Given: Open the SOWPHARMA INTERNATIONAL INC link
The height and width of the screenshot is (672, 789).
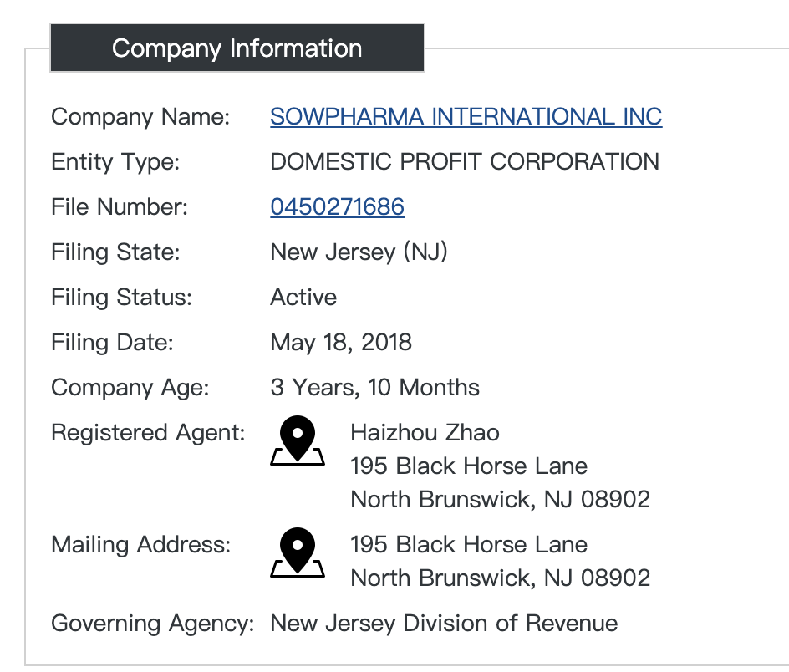Looking at the screenshot, I should 466,117.
